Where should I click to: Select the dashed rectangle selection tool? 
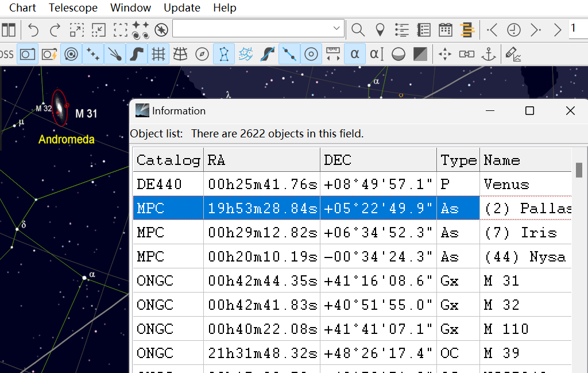click(x=121, y=30)
